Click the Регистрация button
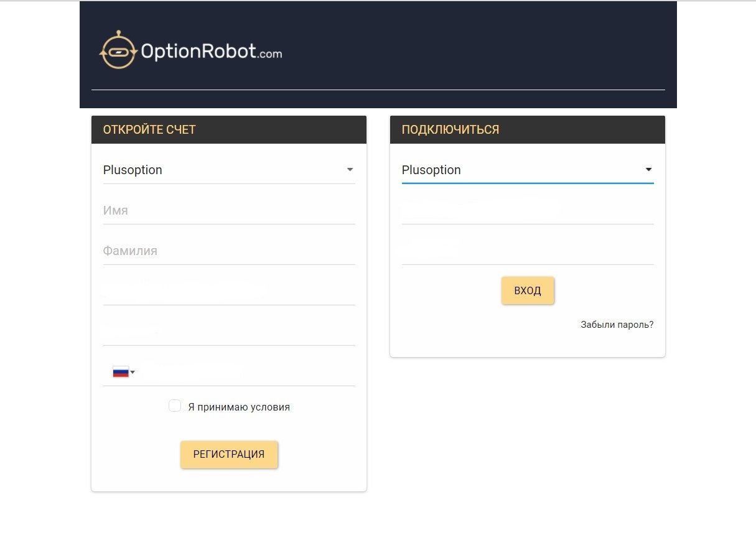 [x=229, y=455]
